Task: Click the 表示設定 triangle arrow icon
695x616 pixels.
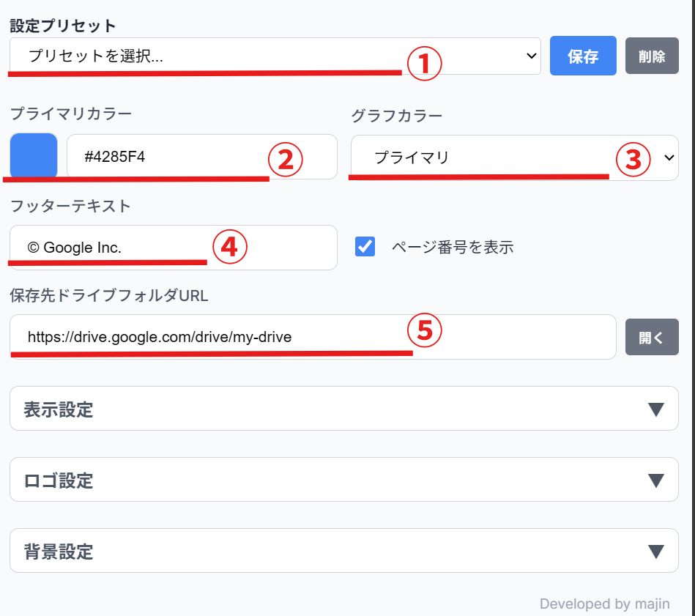Action: pyautogui.click(x=655, y=409)
